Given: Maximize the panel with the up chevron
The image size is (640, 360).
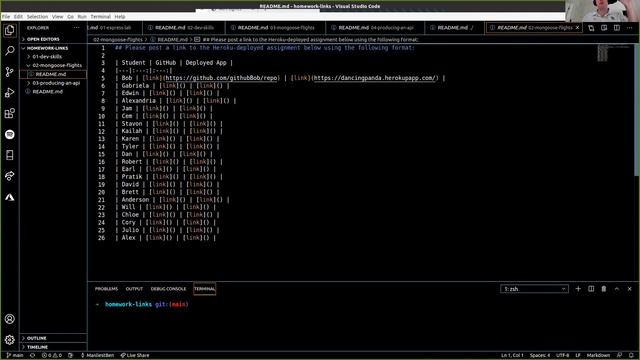Looking at the screenshot, I should 617,289.
